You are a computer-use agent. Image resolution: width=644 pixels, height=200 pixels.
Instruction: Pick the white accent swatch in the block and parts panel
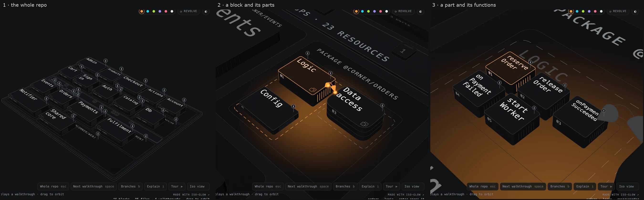point(387,11)
